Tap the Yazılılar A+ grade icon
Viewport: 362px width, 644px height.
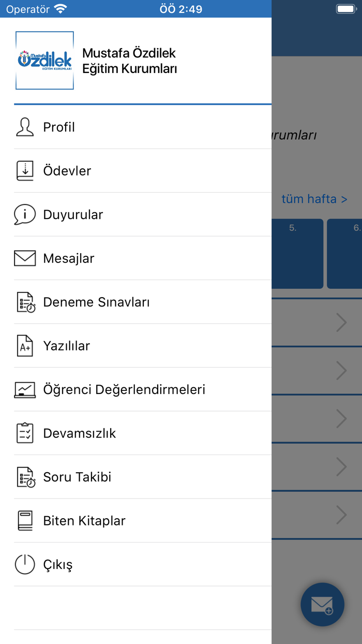click(x=24, y=345)
